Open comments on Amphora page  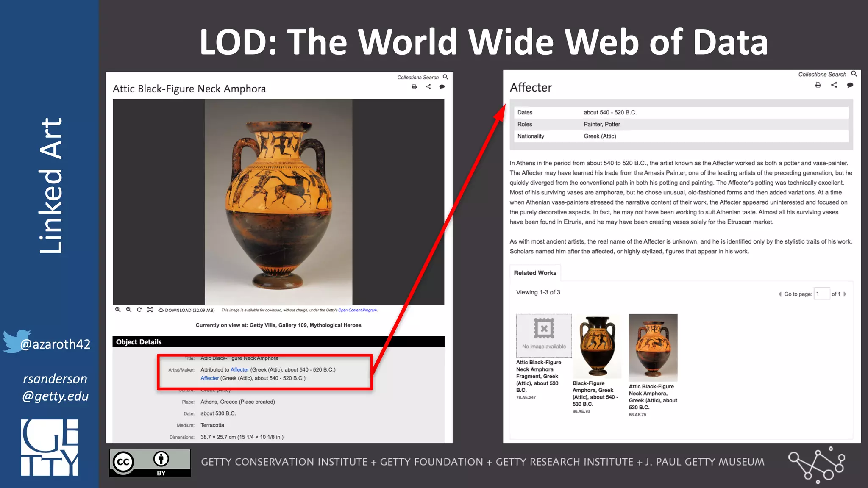(x=442, y=87)
